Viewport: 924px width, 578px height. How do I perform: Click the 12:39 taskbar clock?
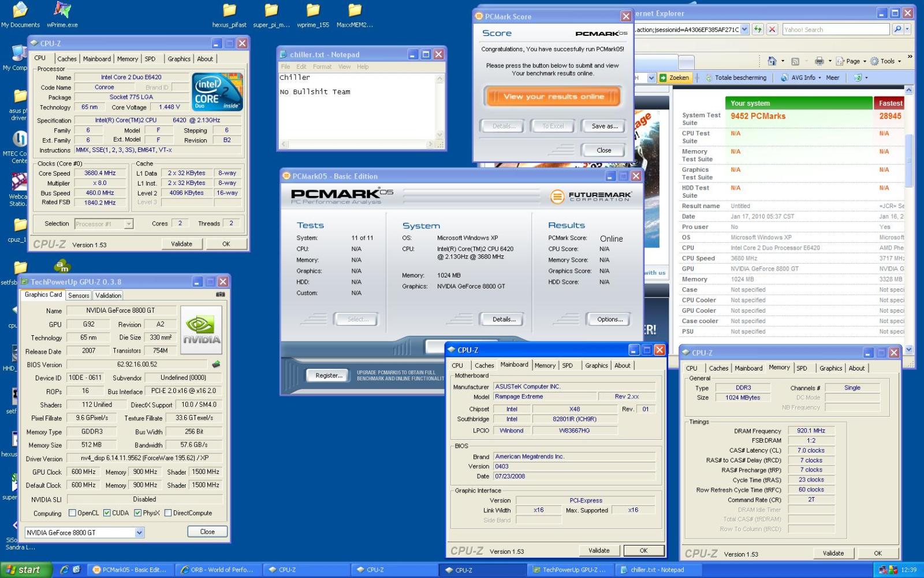pyautogui.click(x=908, y=569)
